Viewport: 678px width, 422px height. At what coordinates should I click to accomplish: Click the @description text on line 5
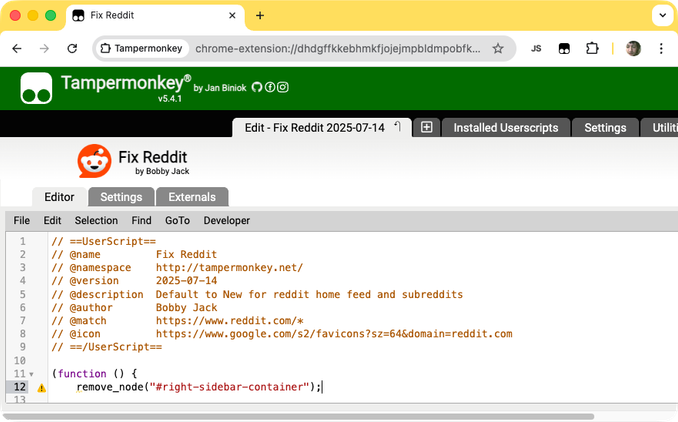309,294
